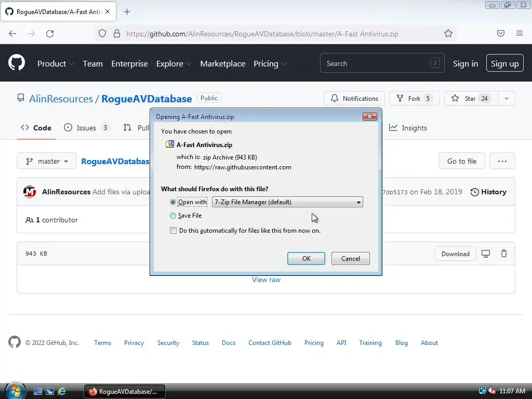
Task: Click the Show Desktop quick launch icon
Action: coord(37,392)
